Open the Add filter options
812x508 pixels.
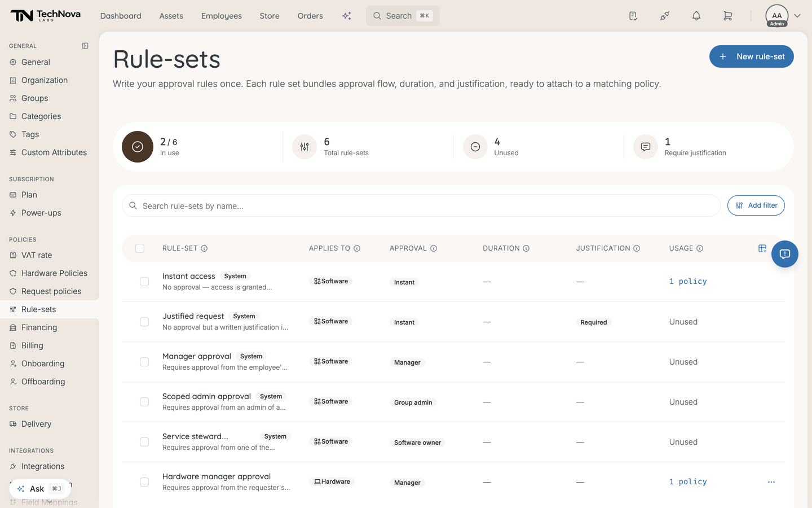pos(756,205)
